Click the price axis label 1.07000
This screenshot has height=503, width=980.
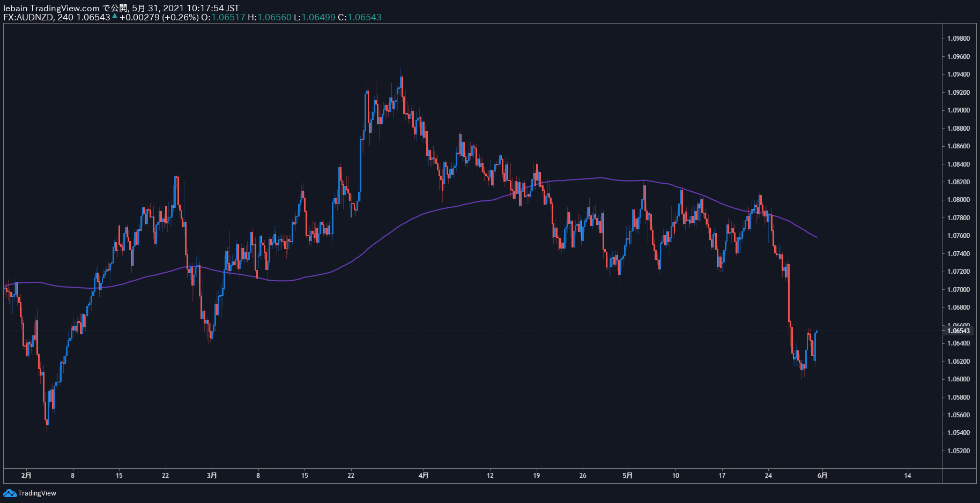point(959,290)
